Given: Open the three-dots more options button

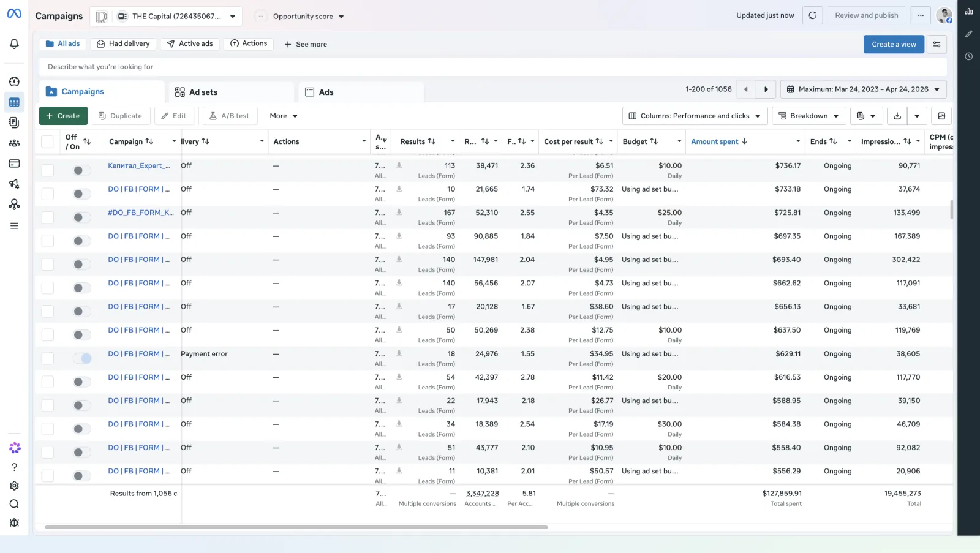Looking at the screenshot, I should pyautogui.click(x=921, y=15).
